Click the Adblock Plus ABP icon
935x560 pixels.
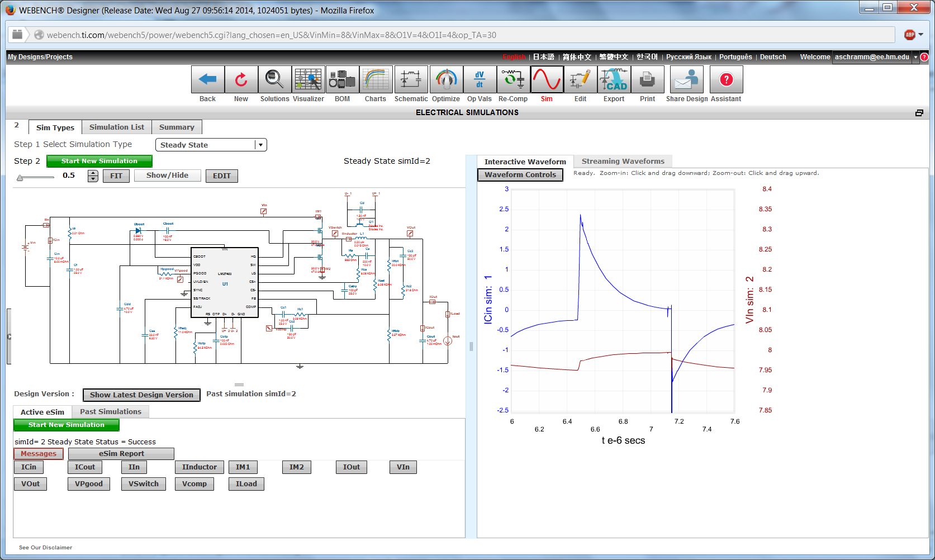(910, 35)
